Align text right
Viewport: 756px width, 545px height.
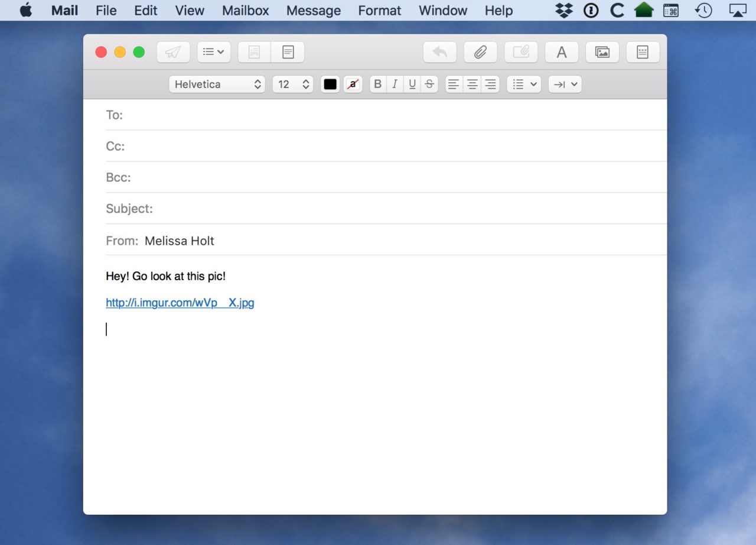coord(490,85)
